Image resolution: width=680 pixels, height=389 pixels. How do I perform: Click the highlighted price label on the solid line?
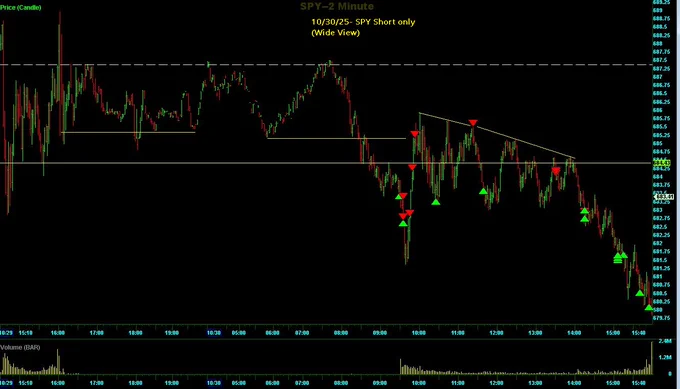[662, 163]
